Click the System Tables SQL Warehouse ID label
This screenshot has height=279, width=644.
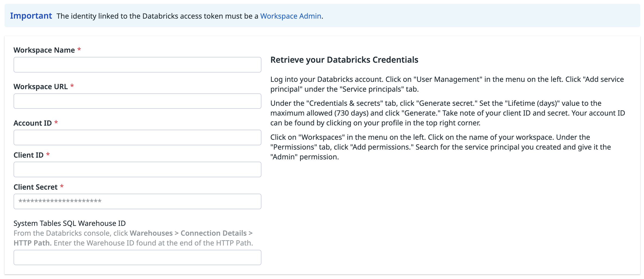point(70,223)
